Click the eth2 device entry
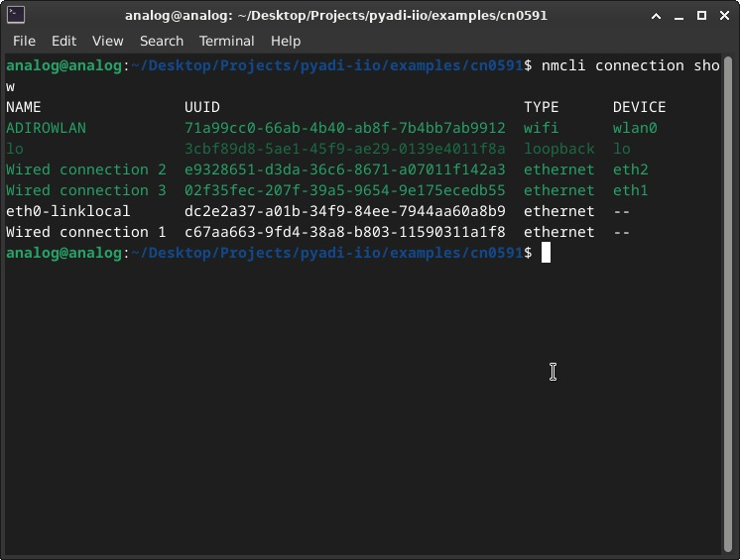740x560 pixels. [631, 169]
